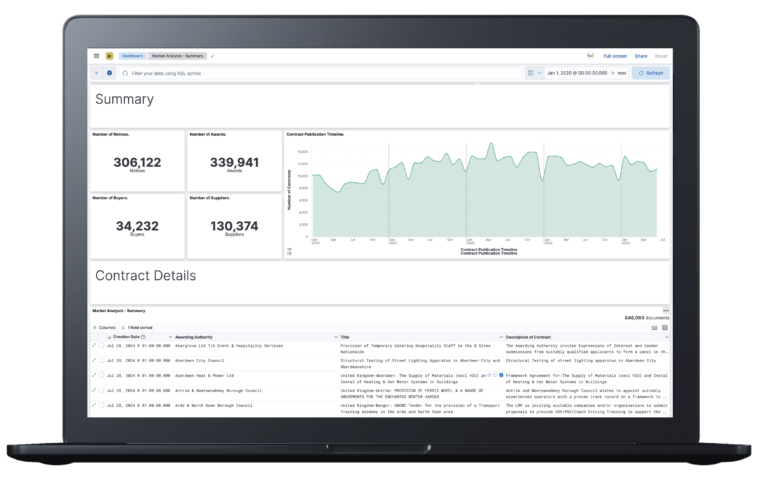Expand the first table row's details icon
This screenshot has width=768, height=491.
coord(94,346)
